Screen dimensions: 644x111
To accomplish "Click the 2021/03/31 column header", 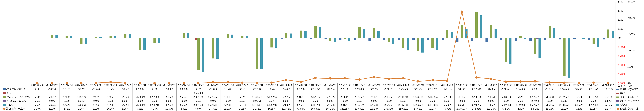I will tap(608, 85).
